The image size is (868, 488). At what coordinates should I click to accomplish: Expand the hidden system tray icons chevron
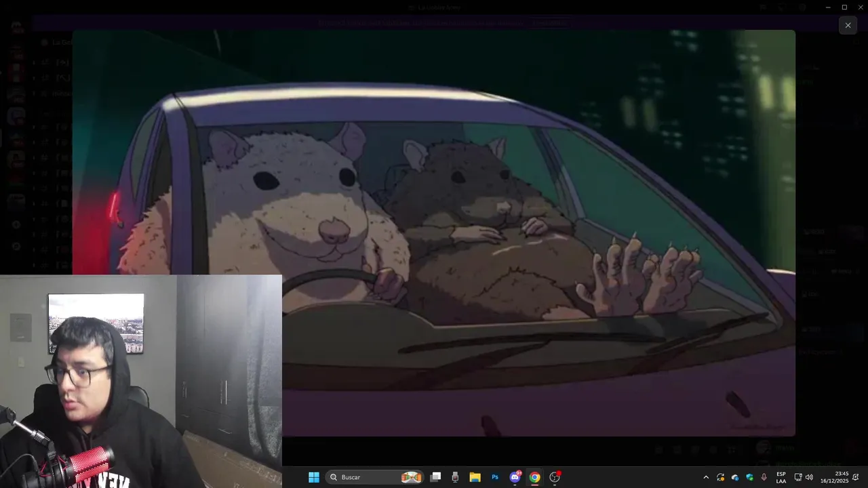[706, 477]
